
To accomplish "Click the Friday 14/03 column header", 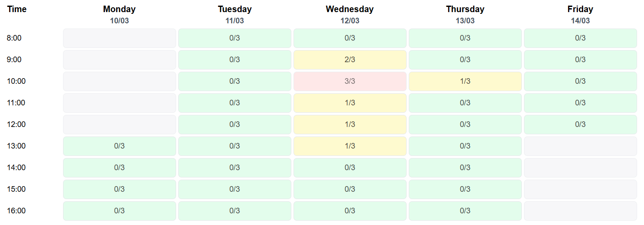I will (x=580, y=14).
